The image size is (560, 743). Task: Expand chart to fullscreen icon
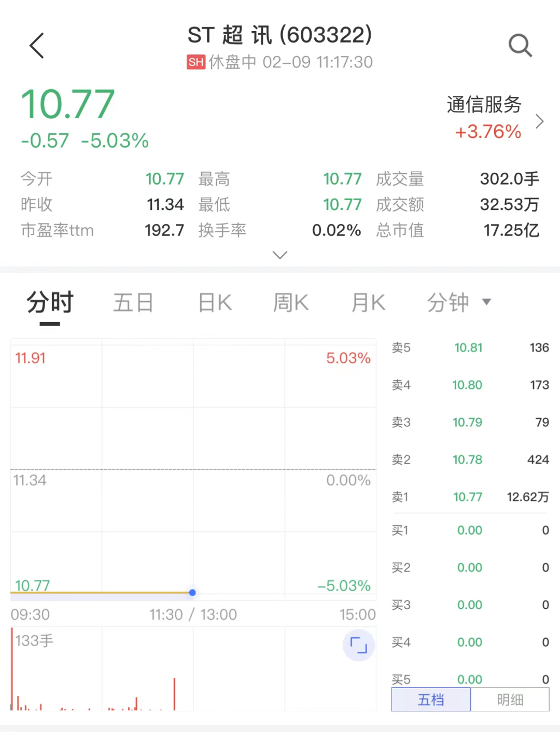(x=358, y=646)
